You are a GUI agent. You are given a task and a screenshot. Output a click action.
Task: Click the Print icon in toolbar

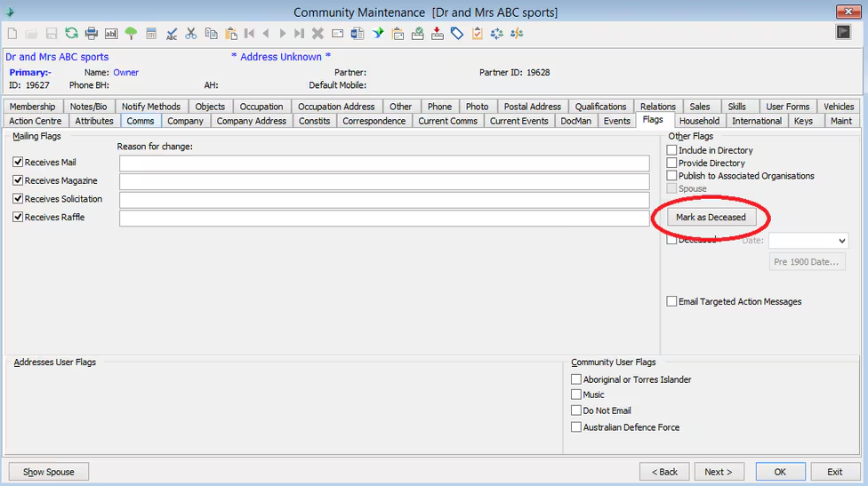pos(92,34)
